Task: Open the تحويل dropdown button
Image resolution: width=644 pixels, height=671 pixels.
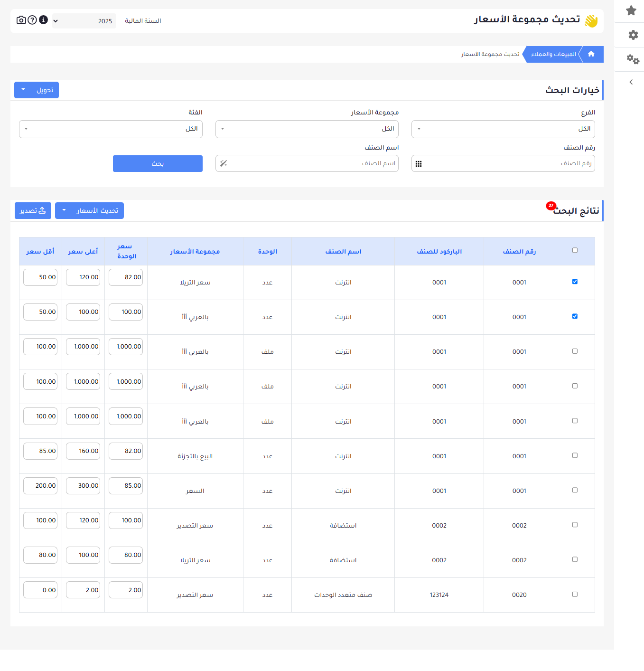Action: (37, 90)
